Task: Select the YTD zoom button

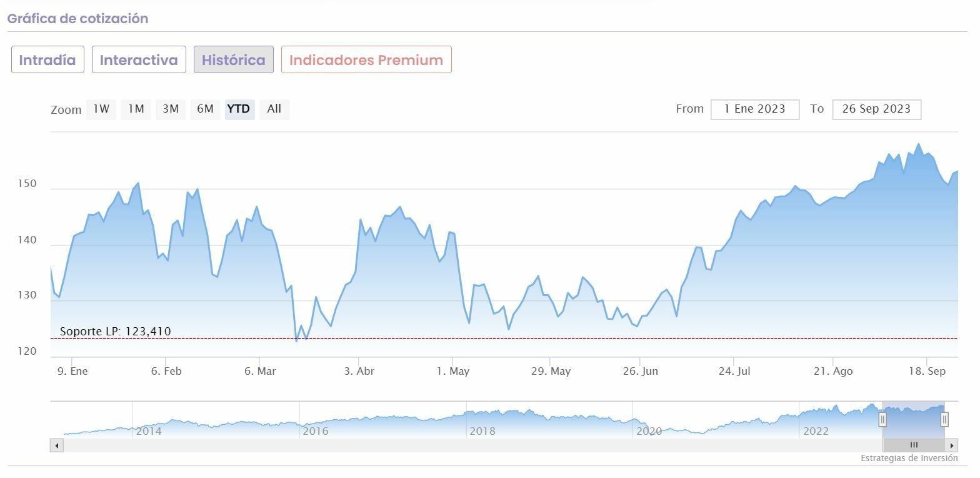Action: tap(239, 109)
